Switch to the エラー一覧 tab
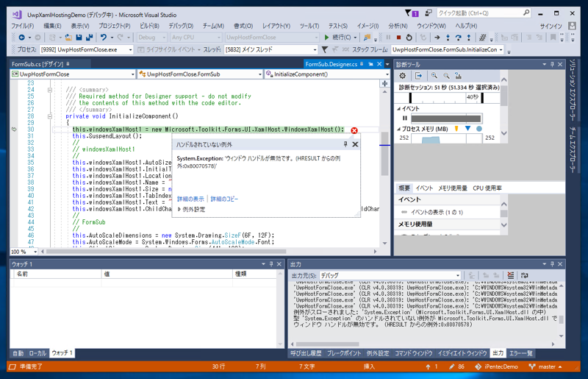588x379 pixels. [x=520, y=353]
